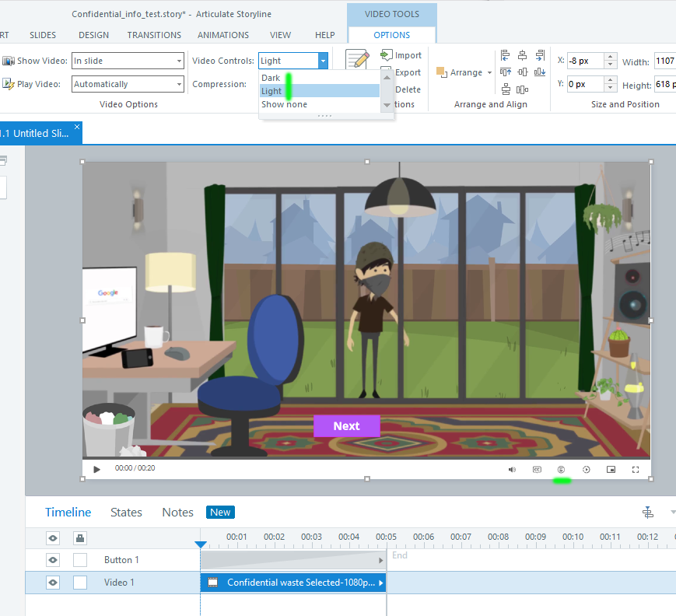Screen dimensions: 676x616
Task: Click the X position input field
Action: [x=585, y=61]
